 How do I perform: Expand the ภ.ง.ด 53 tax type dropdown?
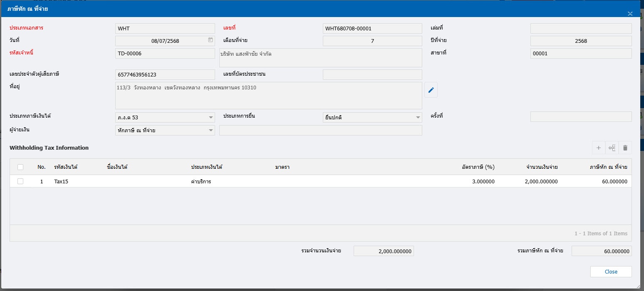point(211,118)
